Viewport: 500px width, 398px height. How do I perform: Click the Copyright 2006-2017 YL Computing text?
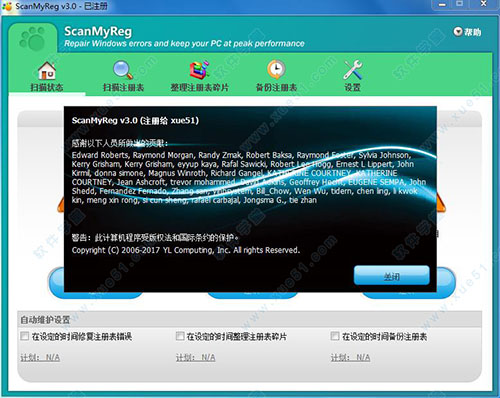coord(186,250)
